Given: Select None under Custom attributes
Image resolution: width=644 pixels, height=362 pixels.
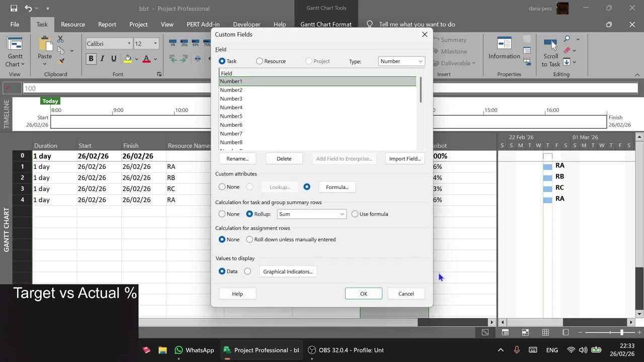Looking at the screenshot, I should click(x=222, y=187).
